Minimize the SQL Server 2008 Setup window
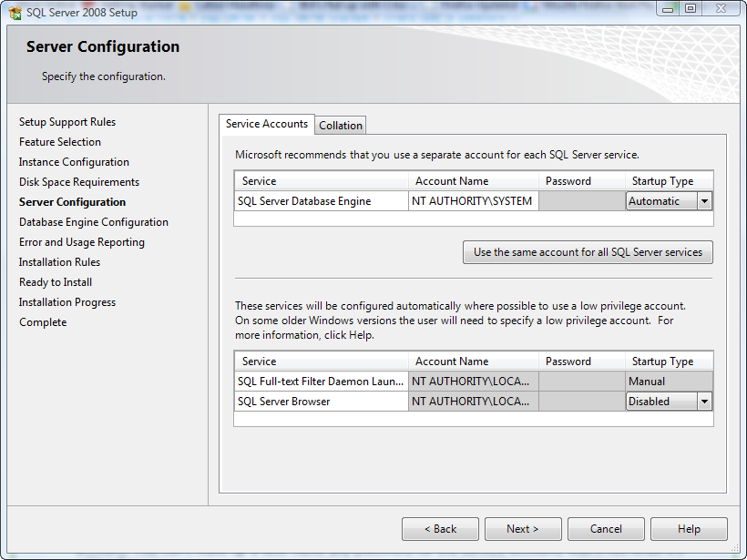The width and height of the screenshot is (747, 560). click(x=668, y=8)
